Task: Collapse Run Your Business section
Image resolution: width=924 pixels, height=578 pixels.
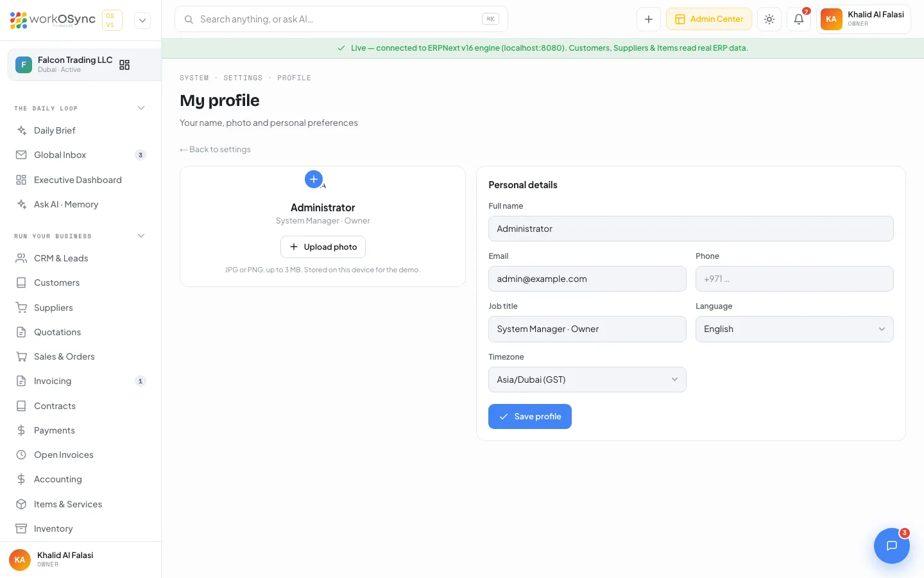Action: point(141,236)
